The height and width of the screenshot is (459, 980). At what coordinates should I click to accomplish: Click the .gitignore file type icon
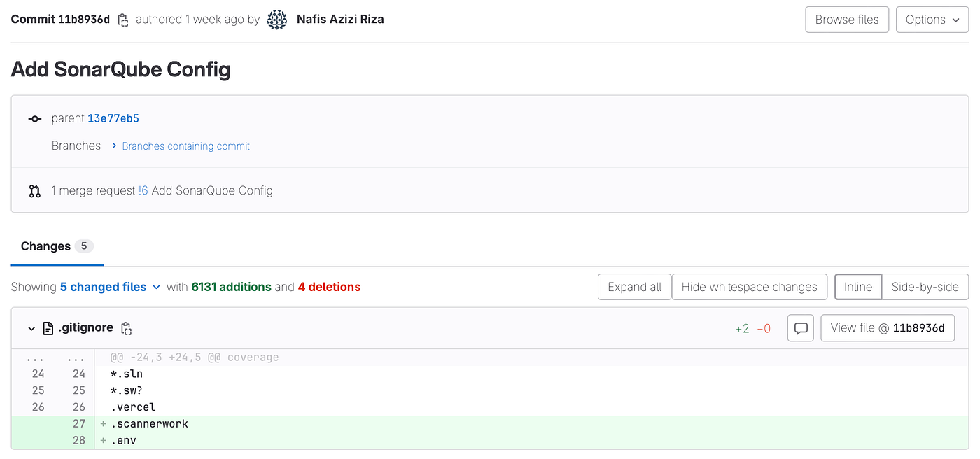coord(48,328)
